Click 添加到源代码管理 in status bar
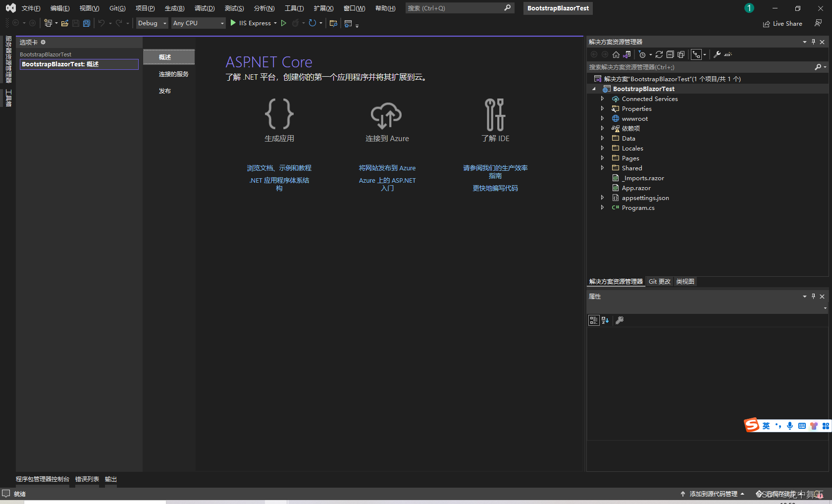 713,494
